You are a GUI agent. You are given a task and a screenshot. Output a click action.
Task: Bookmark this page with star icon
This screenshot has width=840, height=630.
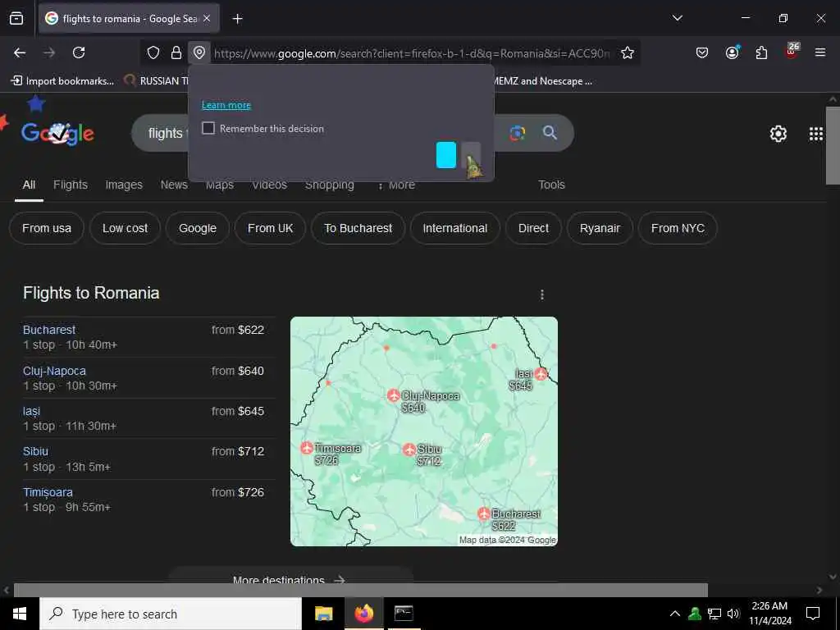(x=628, y=52)
